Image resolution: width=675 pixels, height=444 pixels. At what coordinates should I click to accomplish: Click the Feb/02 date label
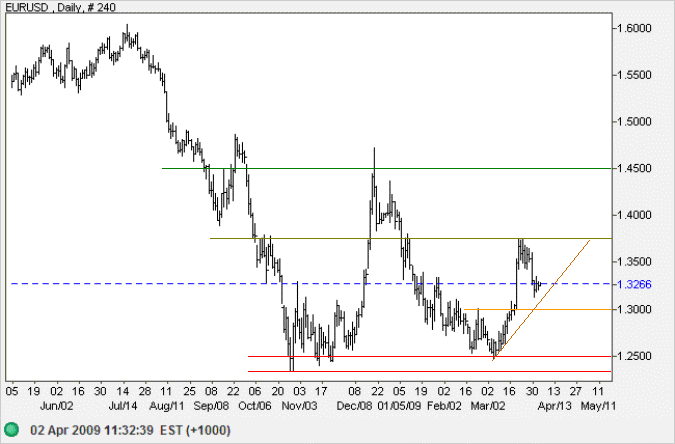(x=444, y=406)
